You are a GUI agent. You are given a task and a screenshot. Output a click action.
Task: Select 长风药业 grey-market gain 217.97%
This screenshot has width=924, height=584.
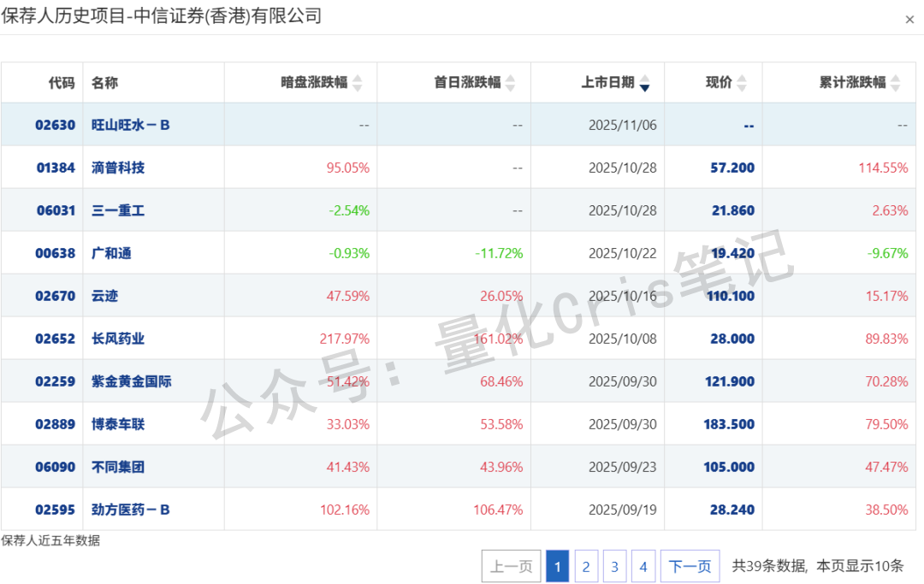click(345, 339)
